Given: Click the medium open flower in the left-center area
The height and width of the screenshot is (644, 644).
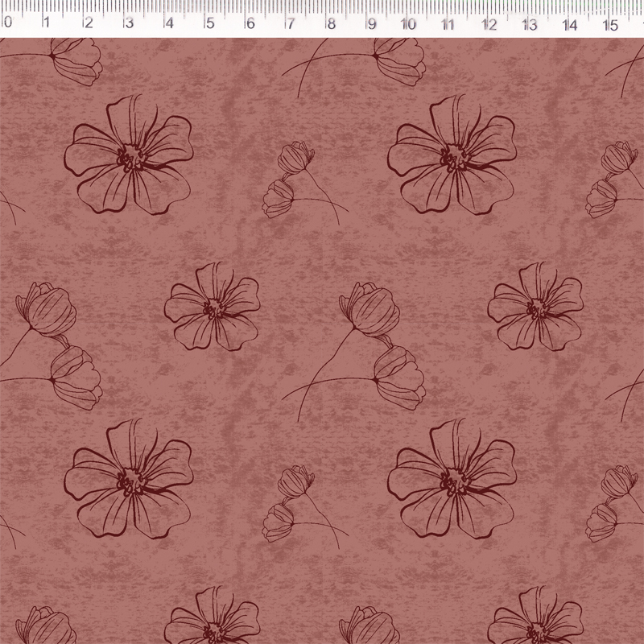Looking at the screenshot, I should click(213, 308).
